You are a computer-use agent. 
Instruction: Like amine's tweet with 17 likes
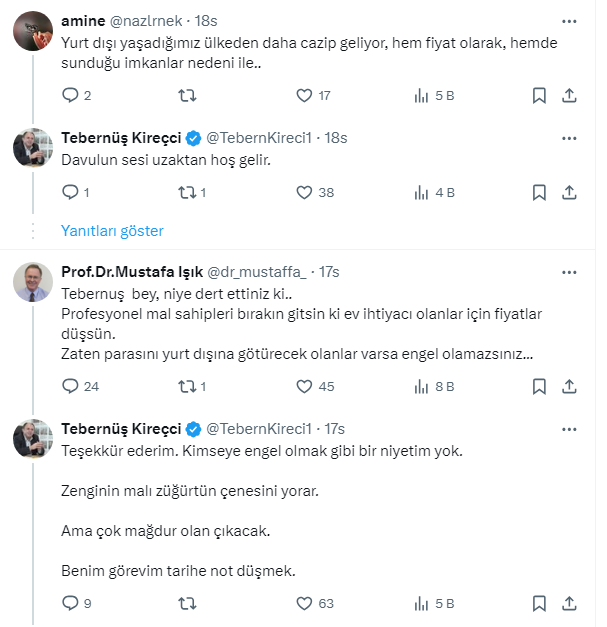(x=305, y=96)
